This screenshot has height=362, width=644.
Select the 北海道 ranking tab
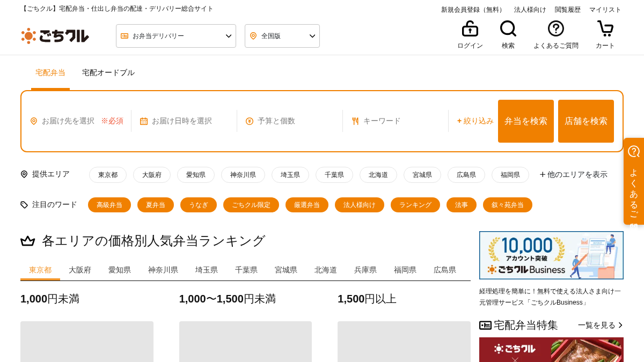pos(326,270)
